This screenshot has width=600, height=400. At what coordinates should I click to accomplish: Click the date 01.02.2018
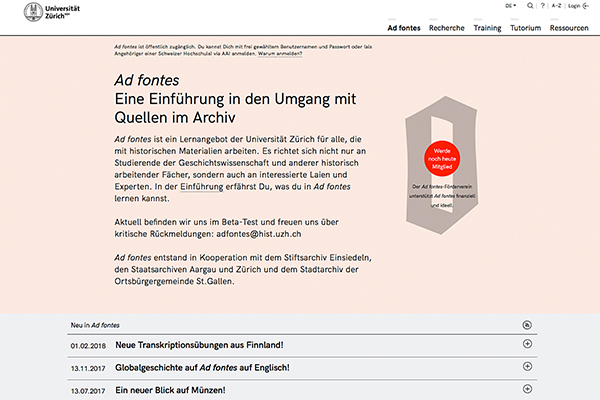pos(88,346)
